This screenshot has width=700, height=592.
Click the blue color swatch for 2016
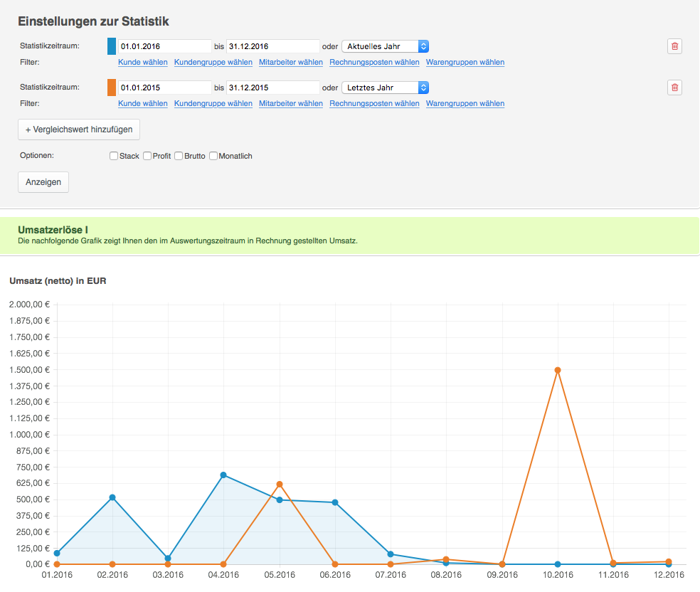(x=112, y=46)
